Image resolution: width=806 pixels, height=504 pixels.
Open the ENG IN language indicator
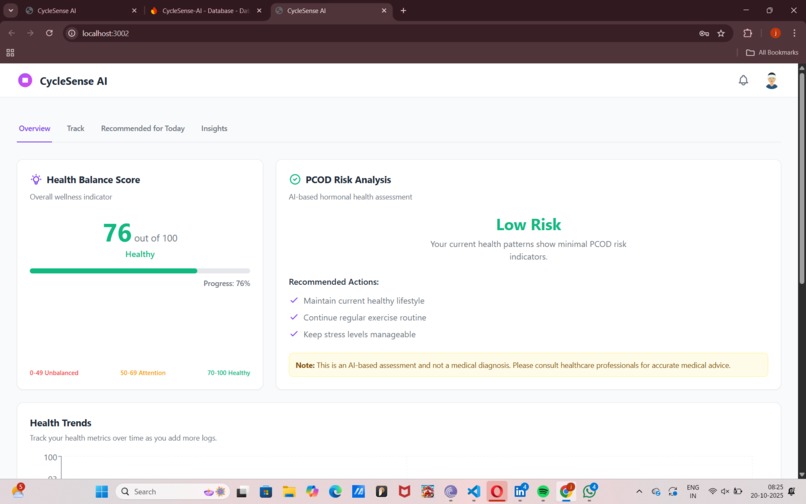click(x=693, y=492)
